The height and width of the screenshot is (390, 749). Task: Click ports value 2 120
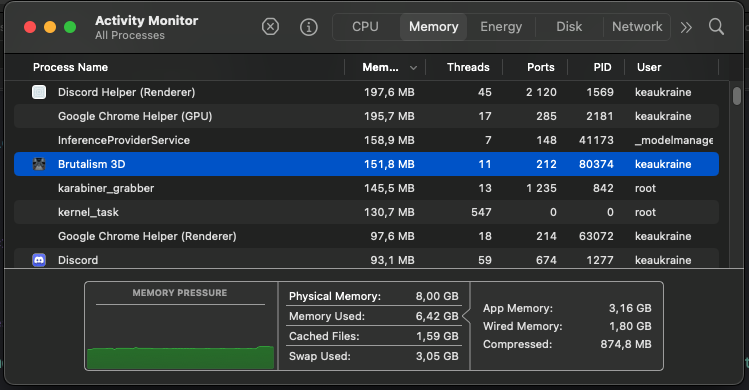pyautogui.click(x=541, y=92)
